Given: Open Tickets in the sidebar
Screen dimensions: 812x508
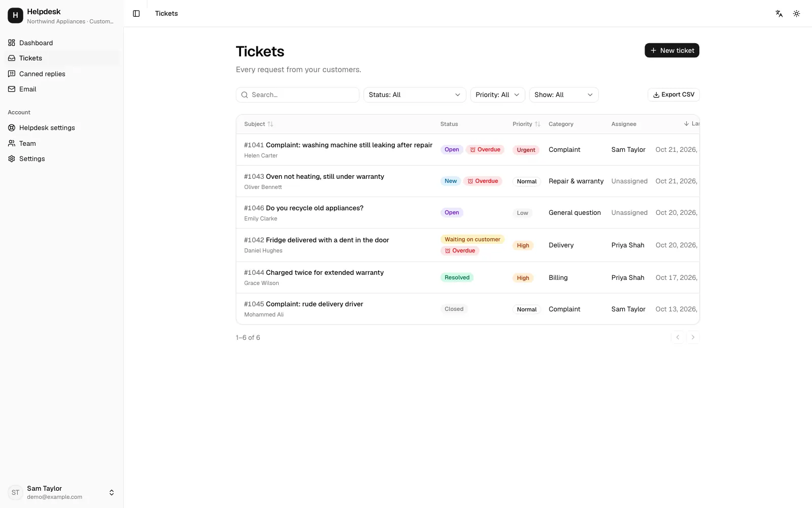Looking at the screenshot, I should pyautogui.click(x=61, y=58).
